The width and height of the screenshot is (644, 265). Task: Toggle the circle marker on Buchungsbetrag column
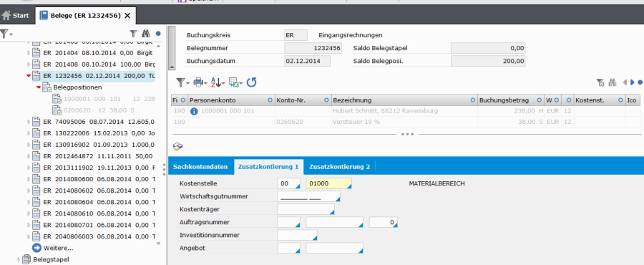pyautogui.click(x=539, y=100)
